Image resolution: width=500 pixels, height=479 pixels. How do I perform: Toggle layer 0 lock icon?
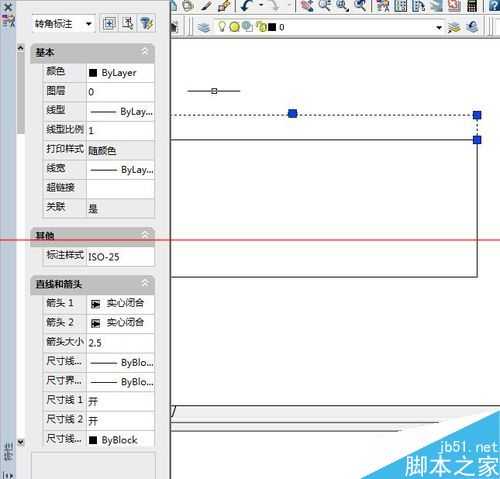pos(261,27)
